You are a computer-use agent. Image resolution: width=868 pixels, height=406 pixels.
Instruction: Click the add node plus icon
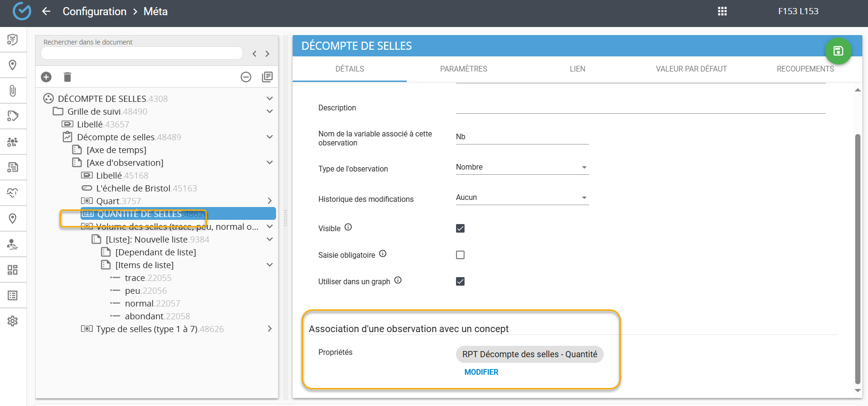46,77
